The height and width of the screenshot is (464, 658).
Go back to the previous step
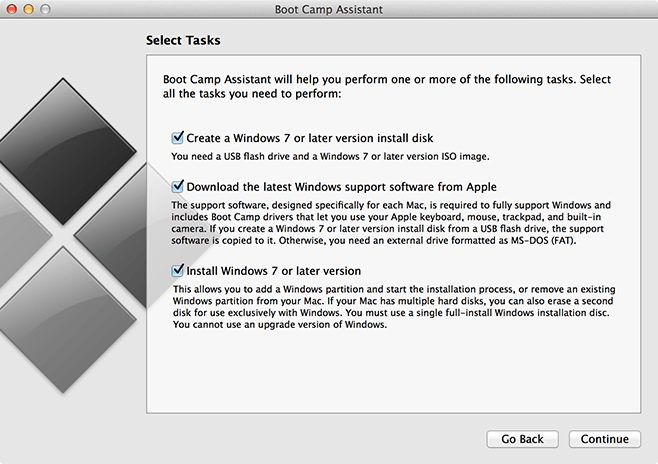tap(522, 439)
